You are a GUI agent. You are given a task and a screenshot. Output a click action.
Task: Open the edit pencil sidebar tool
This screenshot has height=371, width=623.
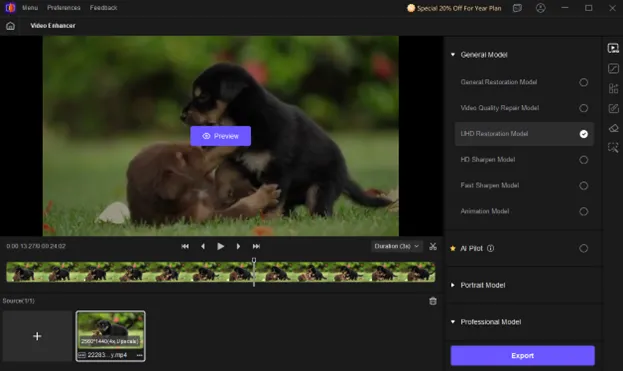pos(613,108)
